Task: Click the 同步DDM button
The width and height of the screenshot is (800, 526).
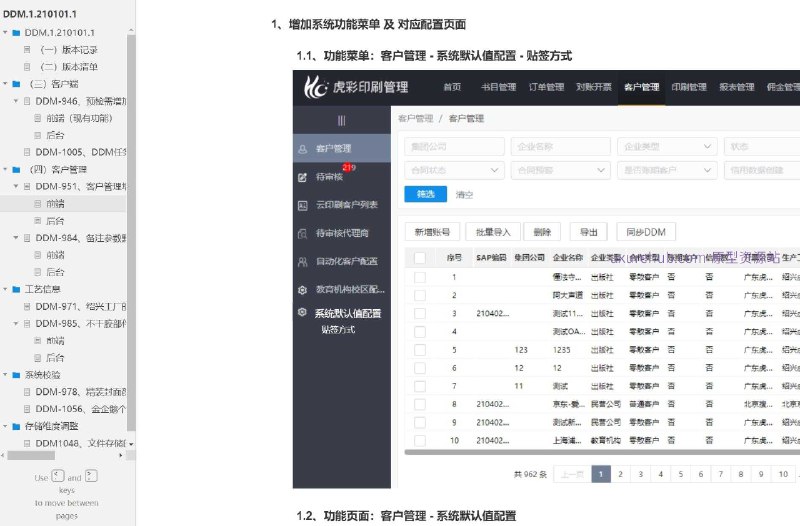Action: coord(646,232)
